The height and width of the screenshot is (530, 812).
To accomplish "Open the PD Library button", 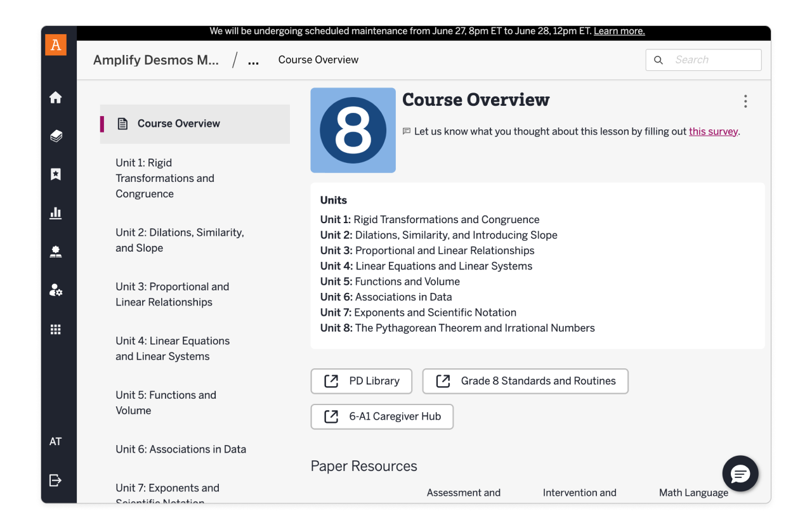I will (361, 381).
